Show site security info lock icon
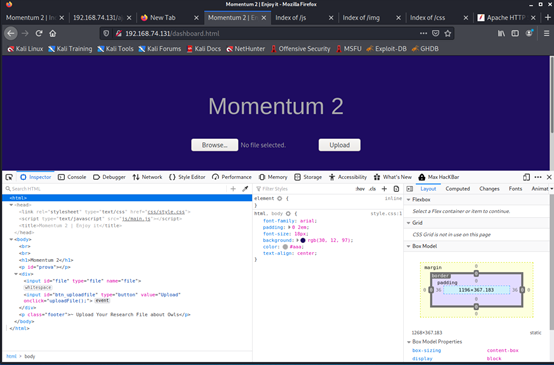Image resolution: width=554 pixels, height=365 pixels. tap(119, 33)
